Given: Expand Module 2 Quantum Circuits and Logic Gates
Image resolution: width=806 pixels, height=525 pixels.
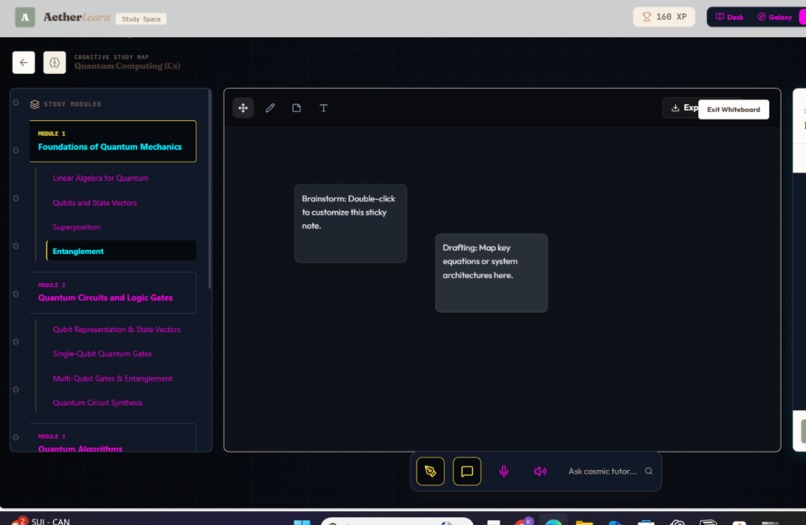Looking at the screenshot, I should pos(113,292).
